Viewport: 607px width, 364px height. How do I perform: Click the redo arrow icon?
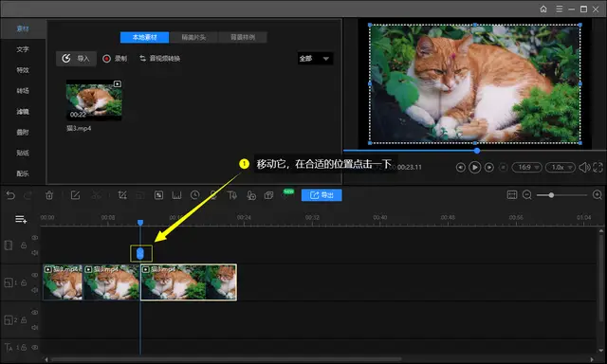point(28,195)
